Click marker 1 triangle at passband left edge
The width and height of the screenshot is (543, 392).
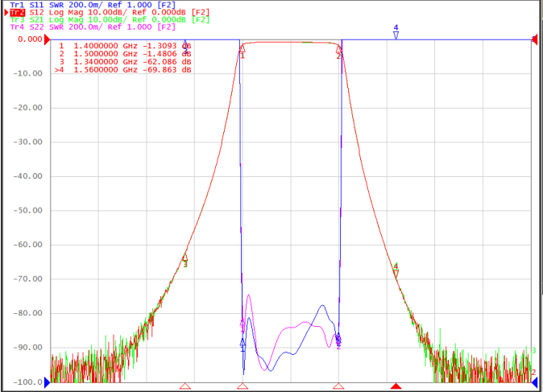coord(242,48)
